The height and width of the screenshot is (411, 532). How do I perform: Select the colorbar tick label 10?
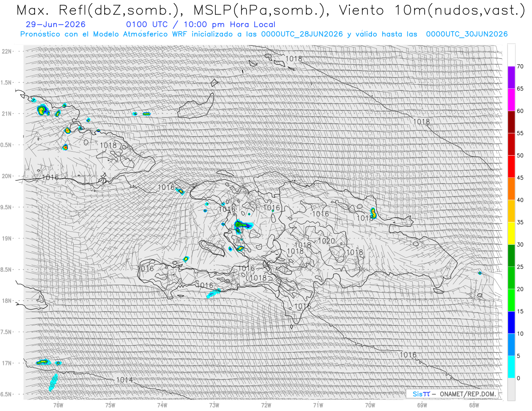coord(520,333)
